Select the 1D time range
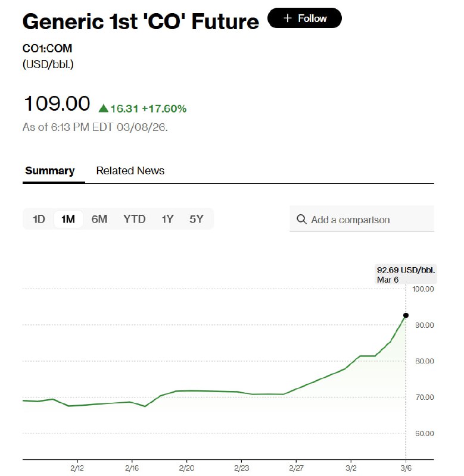This screenshot has height=476, width=464. pos(39,219)
